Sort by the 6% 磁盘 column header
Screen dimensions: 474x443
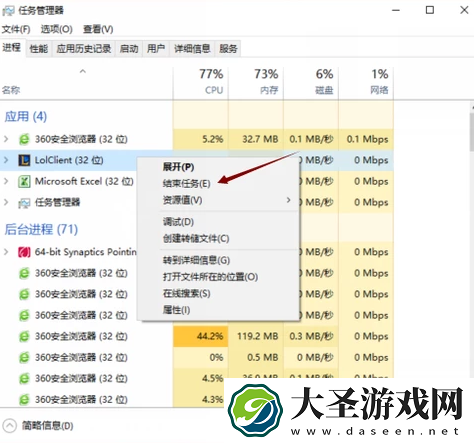[311, 82]
